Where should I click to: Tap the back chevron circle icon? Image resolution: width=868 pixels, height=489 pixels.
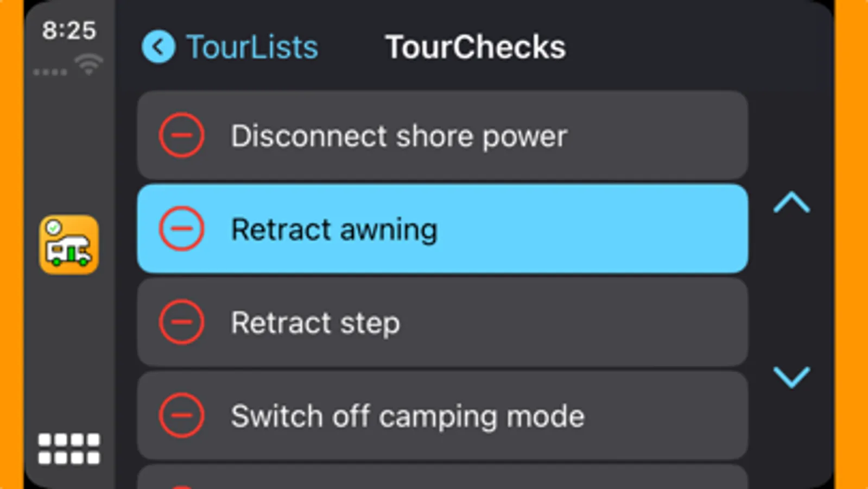158,47
